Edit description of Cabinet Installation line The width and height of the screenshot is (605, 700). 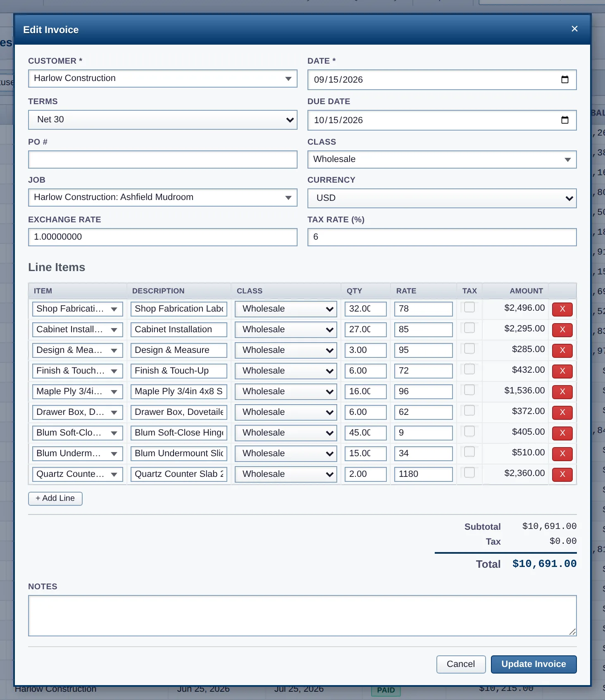pyautogui.click(x=179, y=330)
